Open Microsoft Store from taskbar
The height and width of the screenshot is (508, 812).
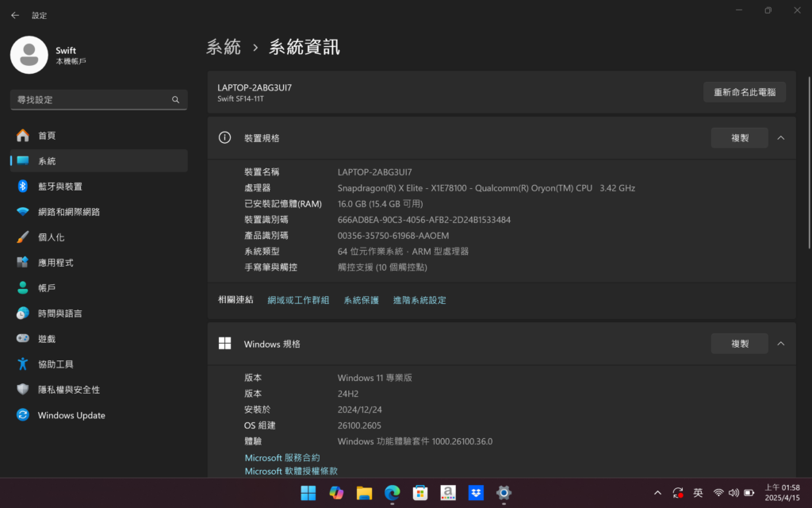click(420, 492)
